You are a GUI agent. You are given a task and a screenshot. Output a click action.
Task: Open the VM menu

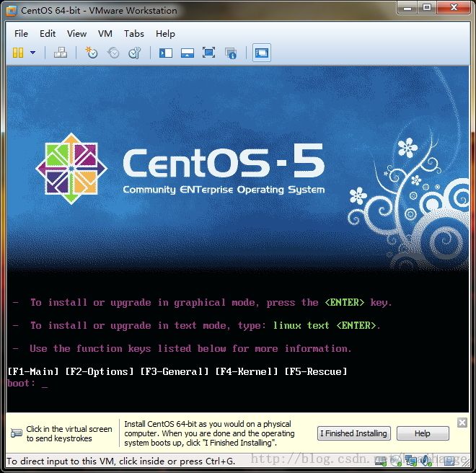105,34
